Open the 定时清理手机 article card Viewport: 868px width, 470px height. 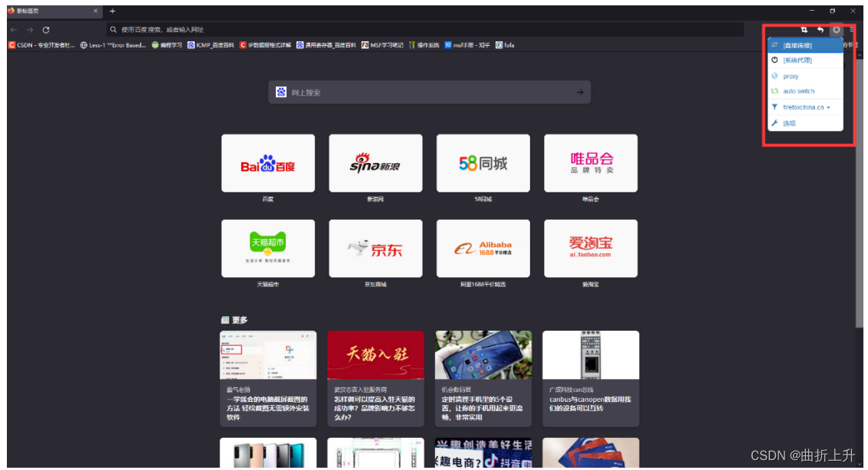coord(483,379)
